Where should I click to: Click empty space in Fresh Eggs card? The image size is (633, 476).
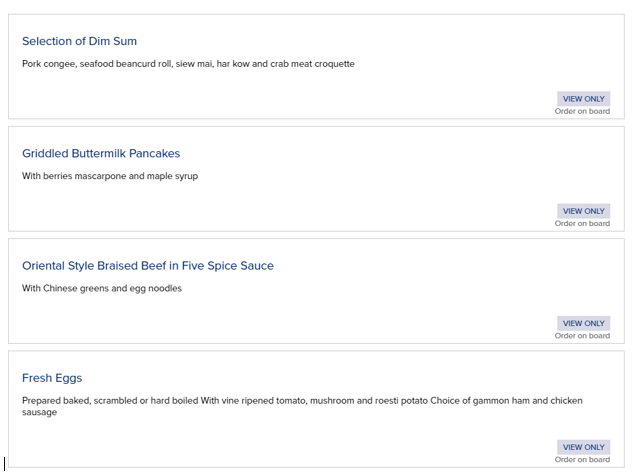tap(300, 440)
